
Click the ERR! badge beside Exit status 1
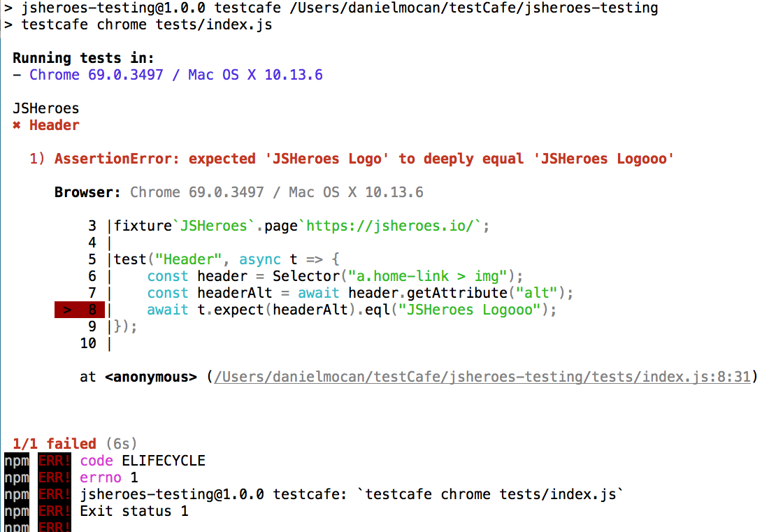pos(55,511)
